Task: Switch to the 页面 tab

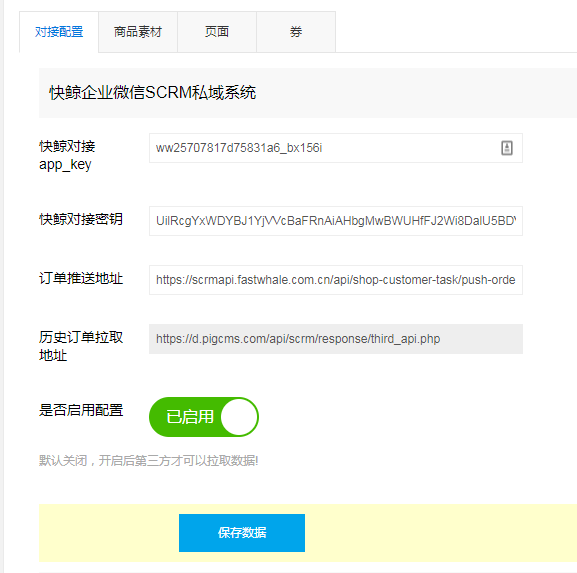Action: coord(217,32)
